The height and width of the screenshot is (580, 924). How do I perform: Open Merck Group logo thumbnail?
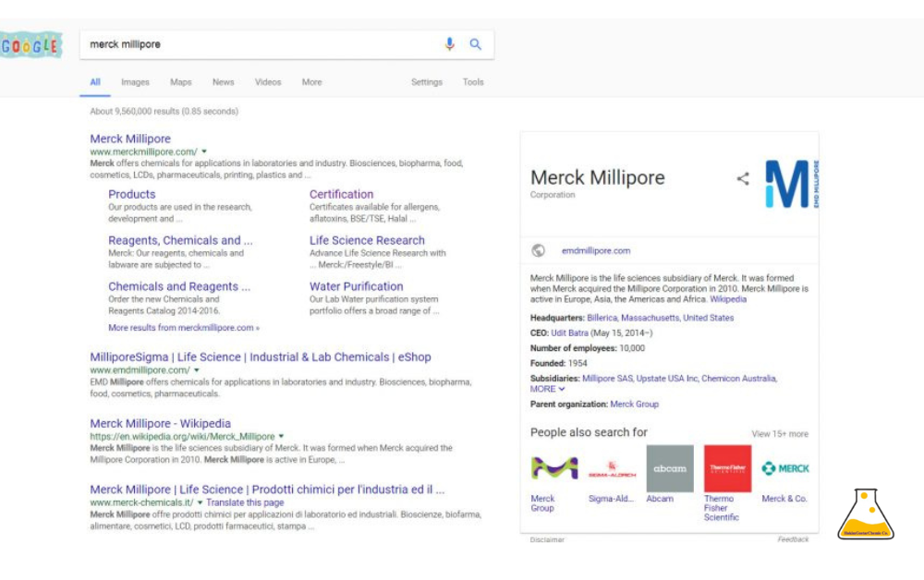553,469
